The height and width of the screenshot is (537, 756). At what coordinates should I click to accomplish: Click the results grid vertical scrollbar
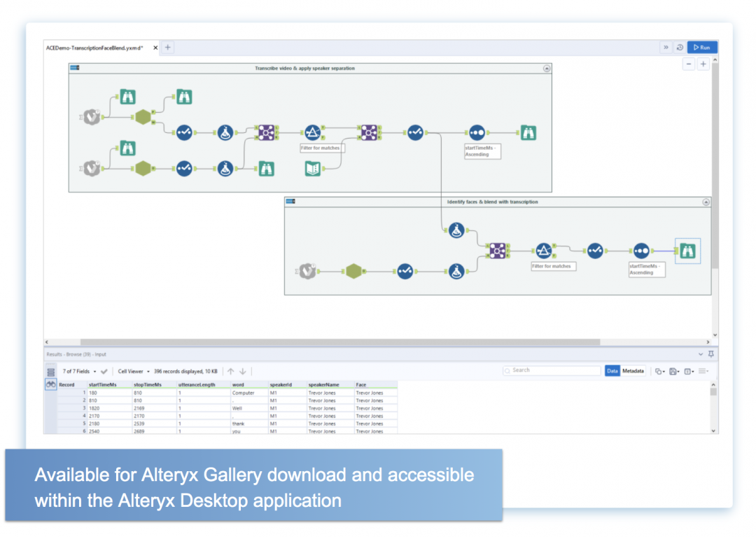click(x=713, y=392)
